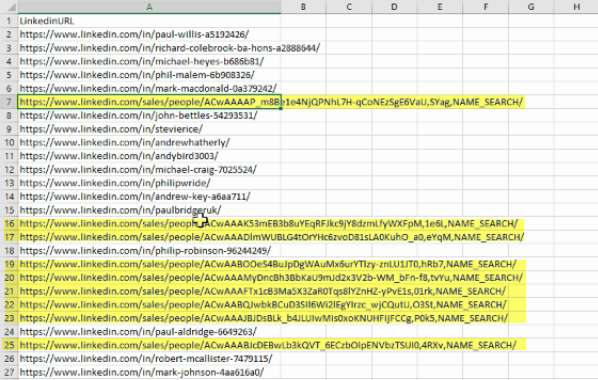Select column C header
The width and height of the screenshot is (598, 380).
(x=349, y=6)
